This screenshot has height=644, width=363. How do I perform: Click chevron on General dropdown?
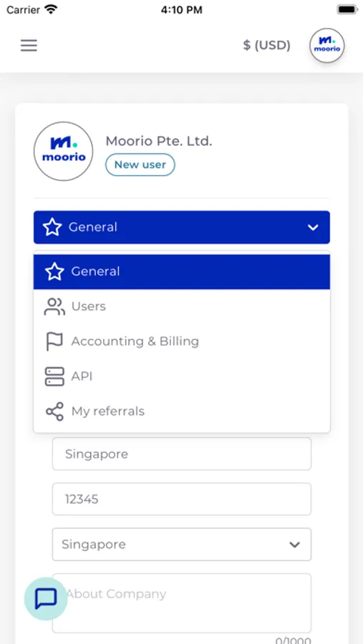(313, 228)
